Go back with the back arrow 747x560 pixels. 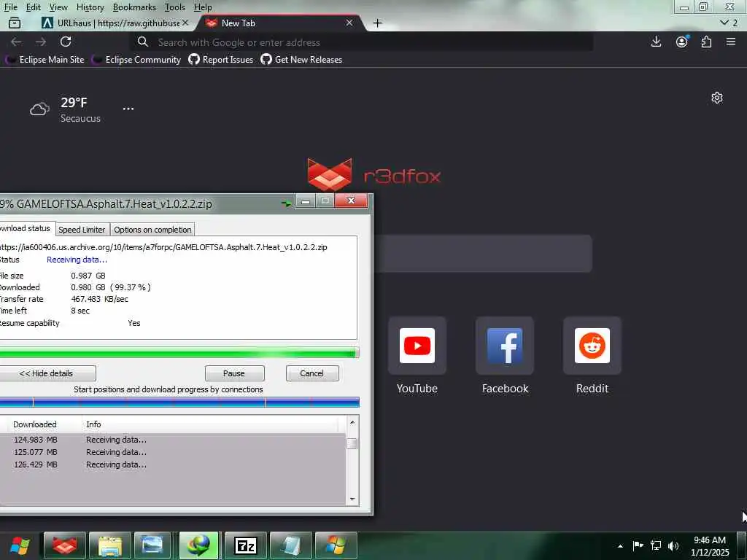pos(16,42)
